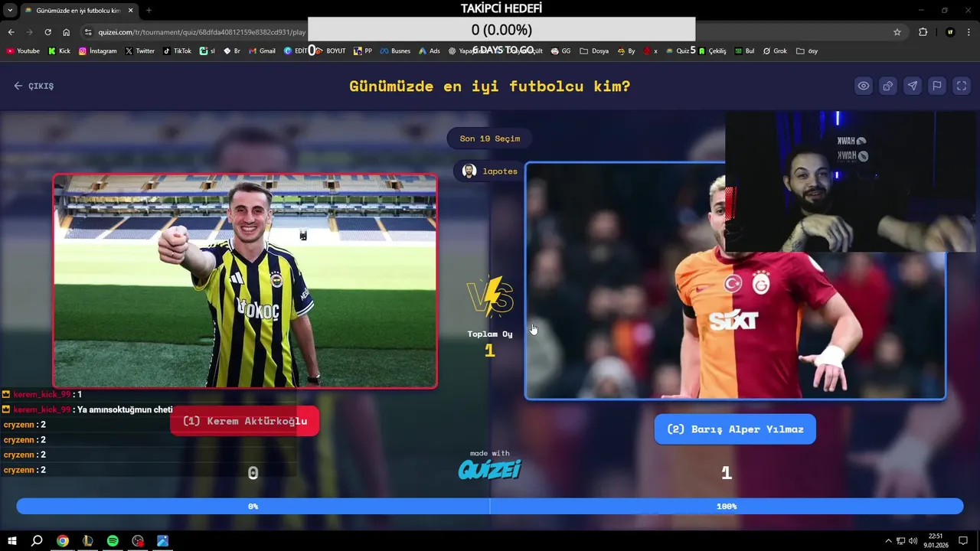Open the Gmail bookmark
This screenshot has height=551, width=980.
[262, 51]
